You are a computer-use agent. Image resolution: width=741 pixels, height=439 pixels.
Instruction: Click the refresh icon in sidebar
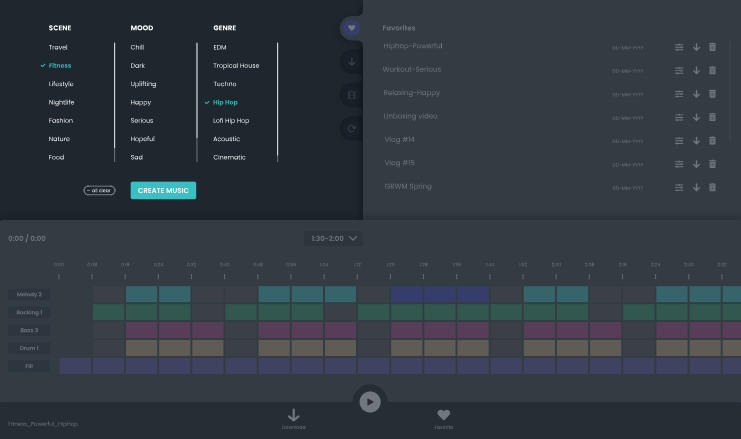pyautogui.click(x=350, y=128)
